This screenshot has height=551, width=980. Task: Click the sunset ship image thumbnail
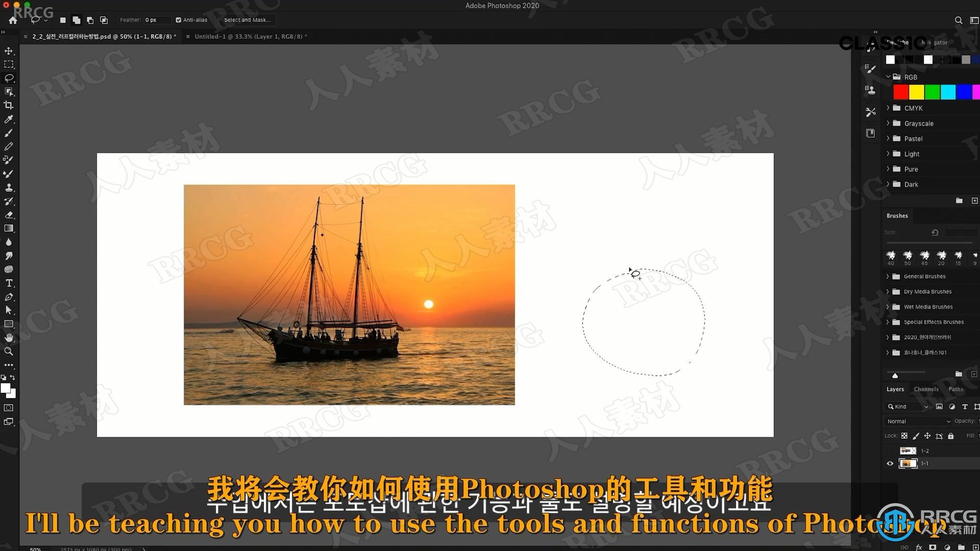coord(908,464)
